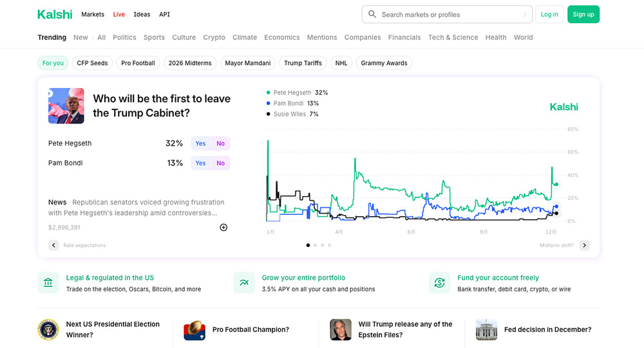Image resolution: width=644 pixels, height=348 pixels.
Task: Open the Epstein Files market thumbnail
Action: (341, 329)
